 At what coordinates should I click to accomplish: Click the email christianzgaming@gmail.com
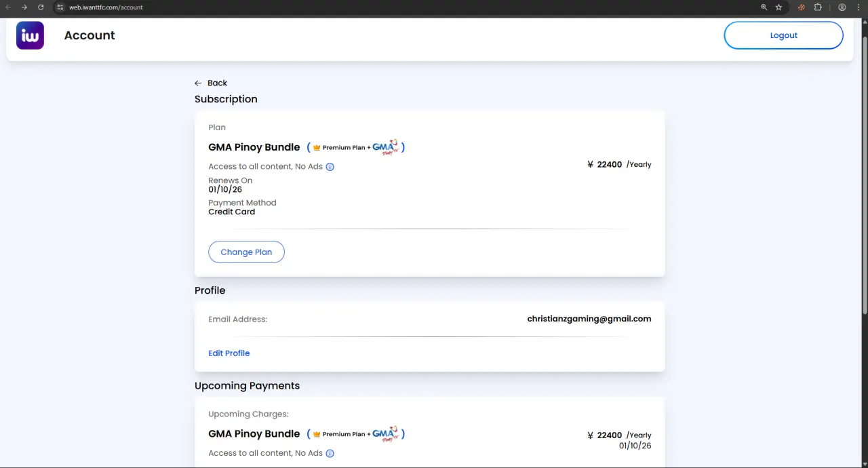[x=589, y=319]
